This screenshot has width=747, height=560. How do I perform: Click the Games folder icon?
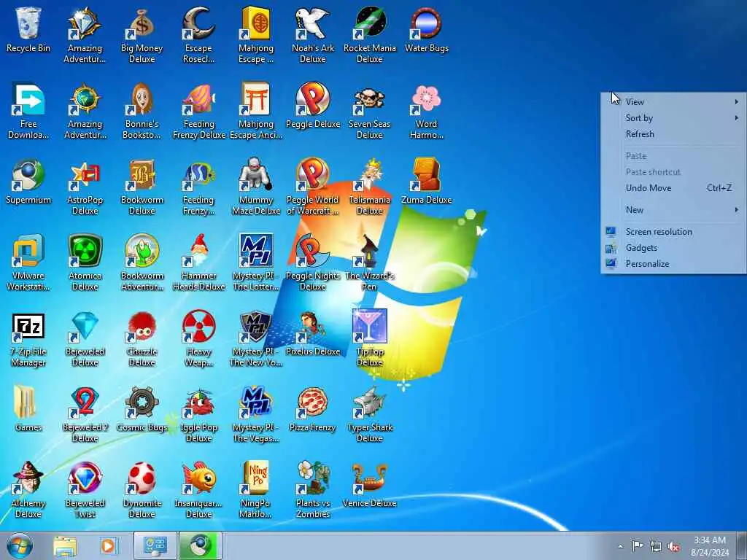(28, 408)
